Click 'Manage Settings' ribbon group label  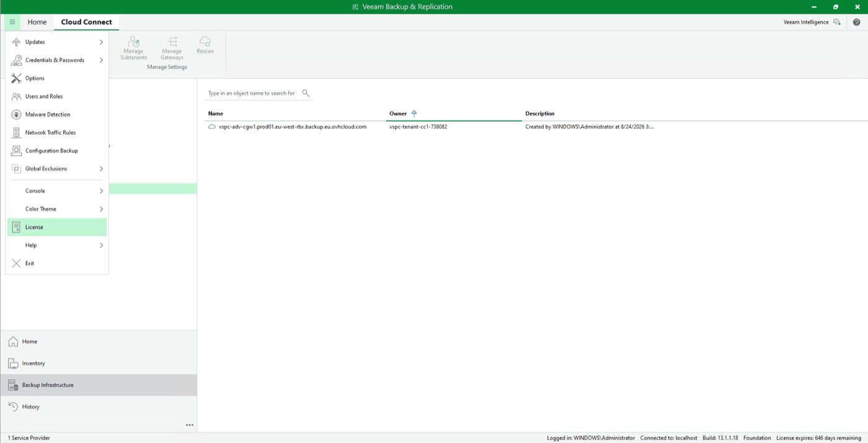[x=167, y=67]
